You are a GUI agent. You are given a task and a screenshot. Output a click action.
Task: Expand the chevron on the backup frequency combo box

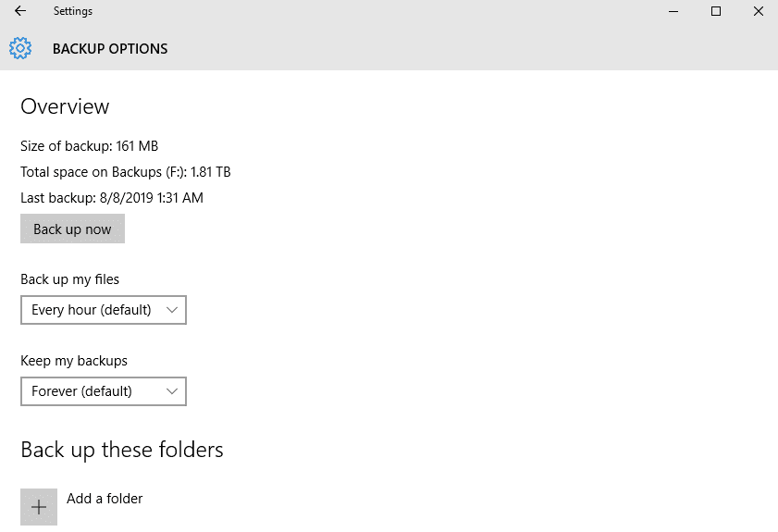pos(171,310)
